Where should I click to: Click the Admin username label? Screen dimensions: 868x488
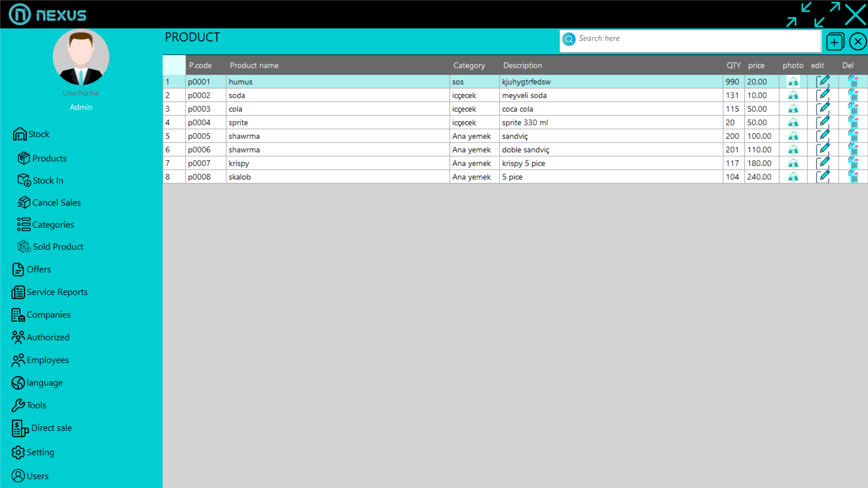81,107
